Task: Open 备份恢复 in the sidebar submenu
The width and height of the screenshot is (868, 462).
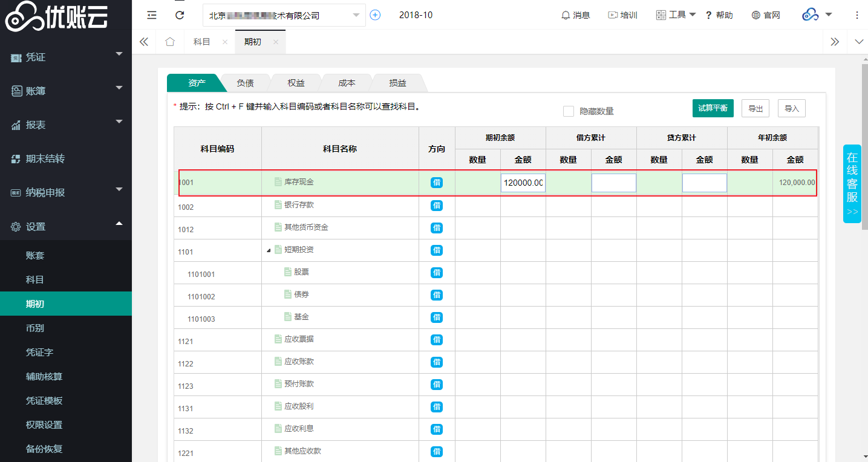Action: tap(66, 449)
